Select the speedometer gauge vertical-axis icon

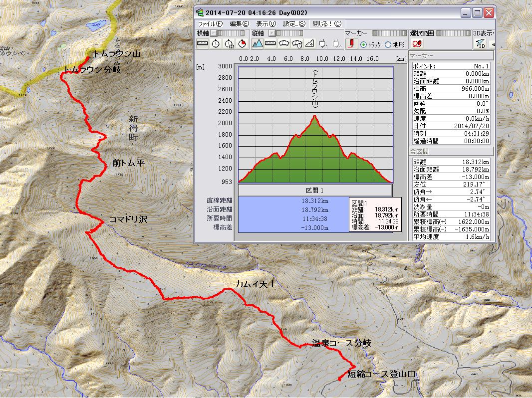click(283, 44)
